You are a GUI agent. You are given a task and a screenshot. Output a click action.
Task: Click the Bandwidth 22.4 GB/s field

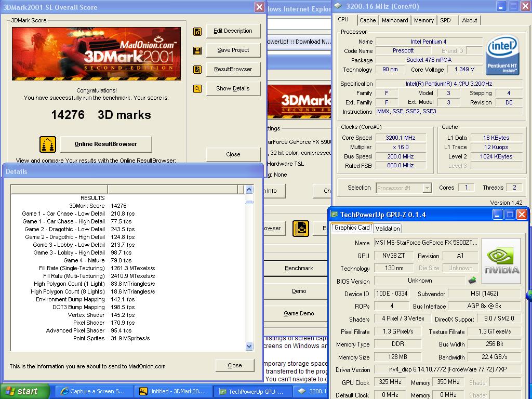[x=495, y=357]
